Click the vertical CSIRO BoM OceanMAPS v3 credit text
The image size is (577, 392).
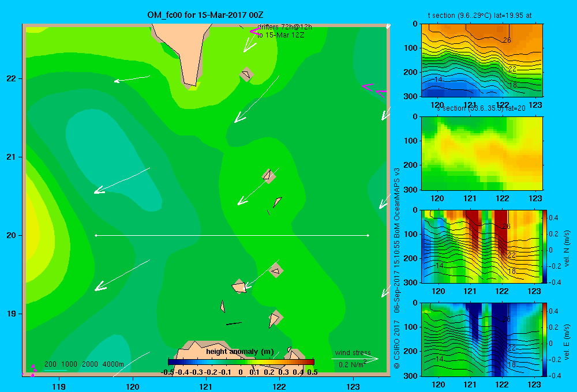click(x=397, y=269)
